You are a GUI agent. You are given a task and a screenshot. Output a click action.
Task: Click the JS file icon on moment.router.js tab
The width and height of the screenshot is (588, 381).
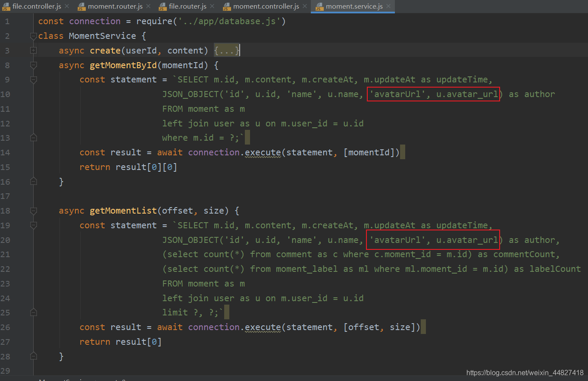tap(82, 6)
